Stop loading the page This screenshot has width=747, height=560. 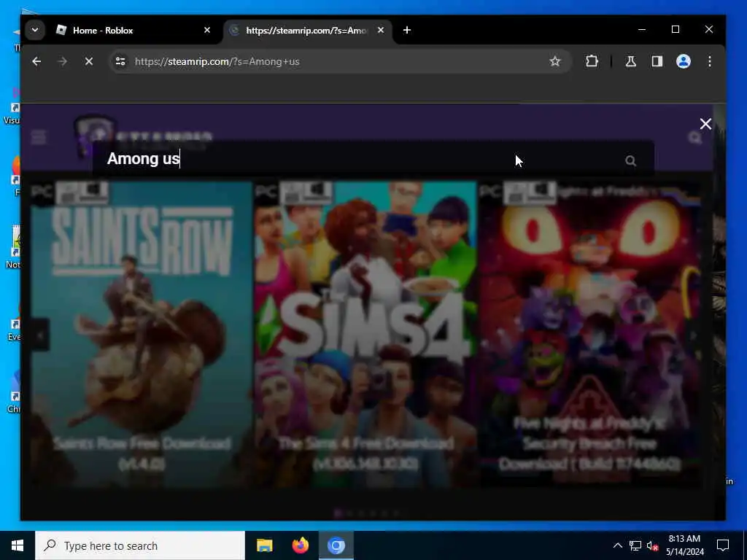tap(88, 61)
